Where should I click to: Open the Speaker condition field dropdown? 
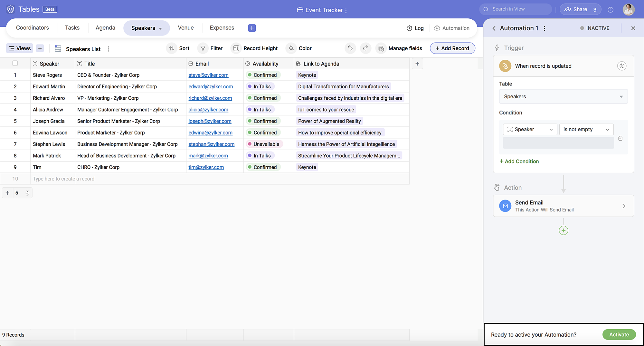pyautogui.click(x=530, y=130)
